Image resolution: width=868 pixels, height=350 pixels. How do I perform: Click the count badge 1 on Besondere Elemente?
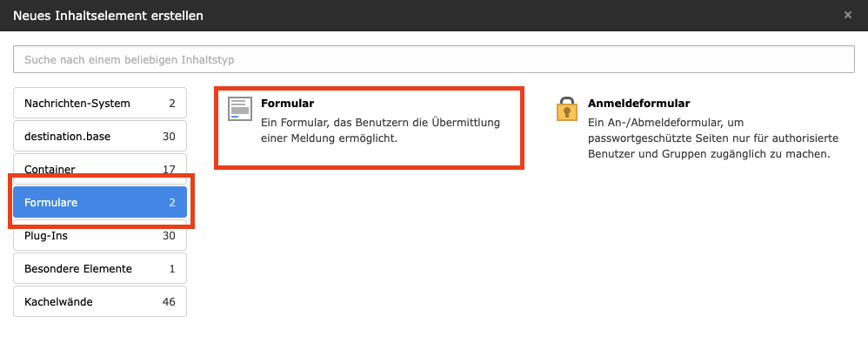pyautogui.click(x=172, y=269)
